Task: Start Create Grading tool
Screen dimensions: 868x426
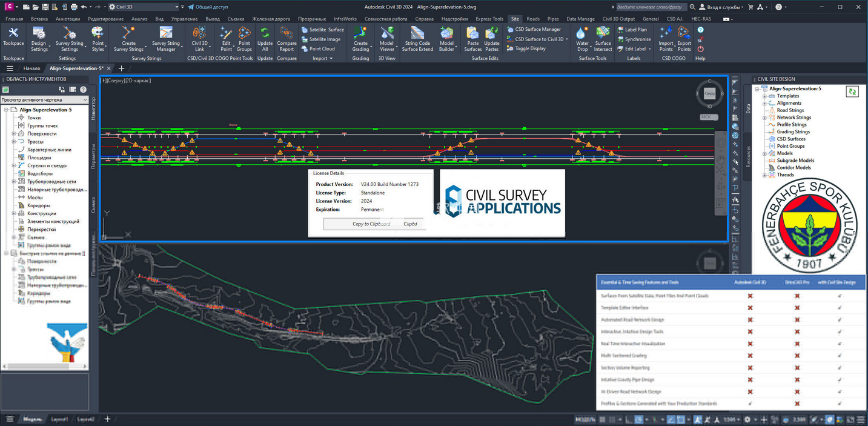Action: [x=360, y=38]
